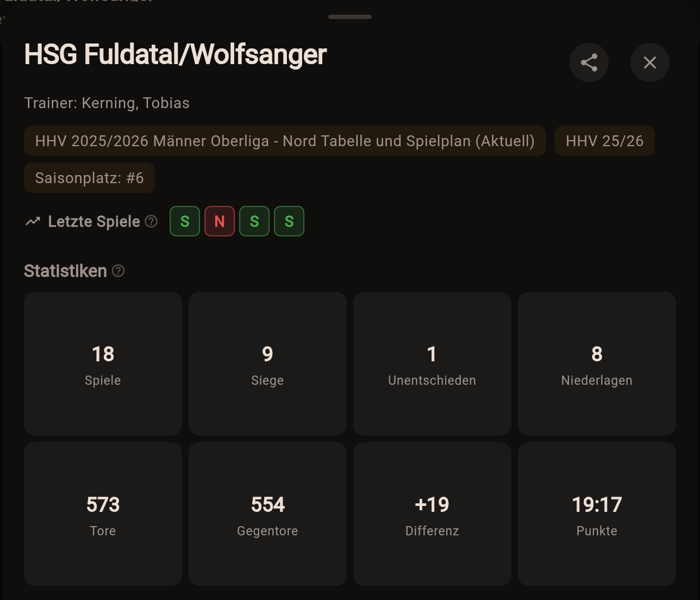Click the 8 Niederlagen stat card

[597, 364]
